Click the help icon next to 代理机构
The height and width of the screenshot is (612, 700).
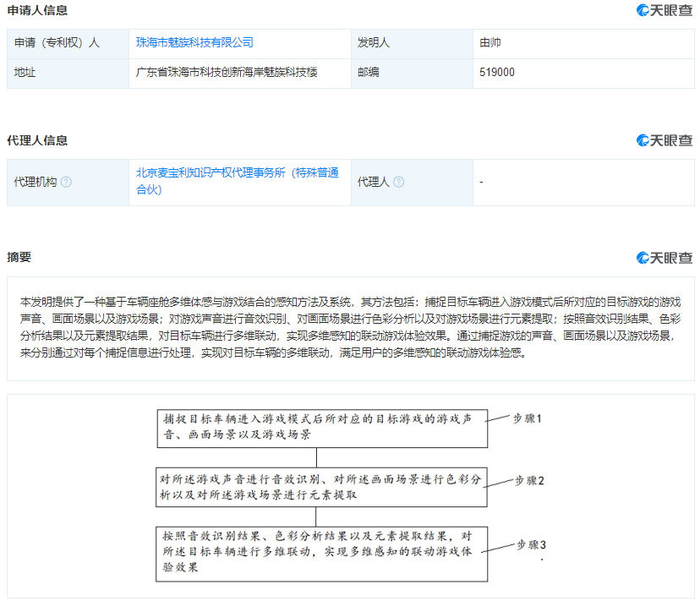coord(67,182)
